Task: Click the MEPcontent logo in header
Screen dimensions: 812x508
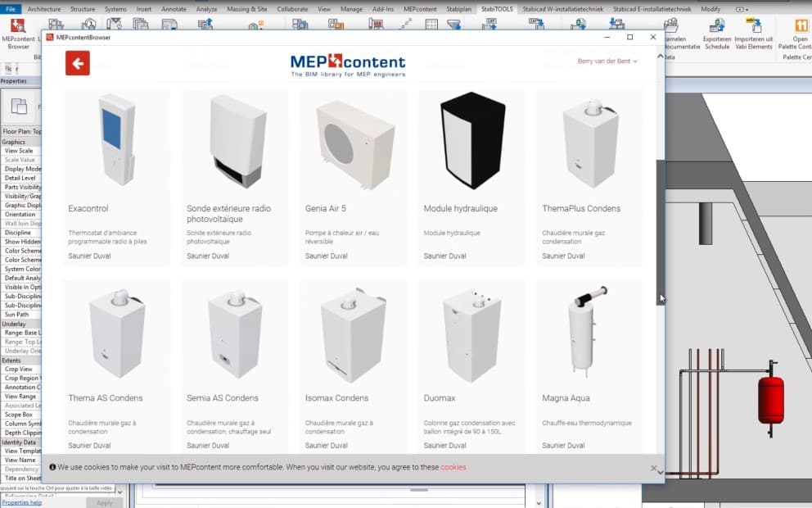Action: (x=347, y=65)
